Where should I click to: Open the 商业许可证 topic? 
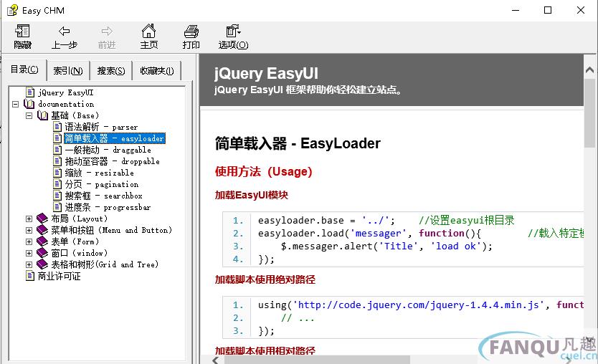pyautogui.click(x=59, y=276)
